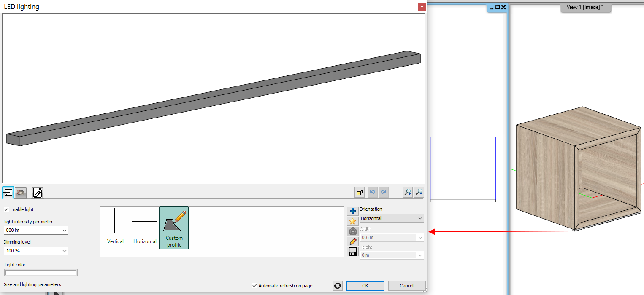Open the page-with-pencil edit tab icon
The height and width of the screenshot is (295, 644).
coord(38,193)
